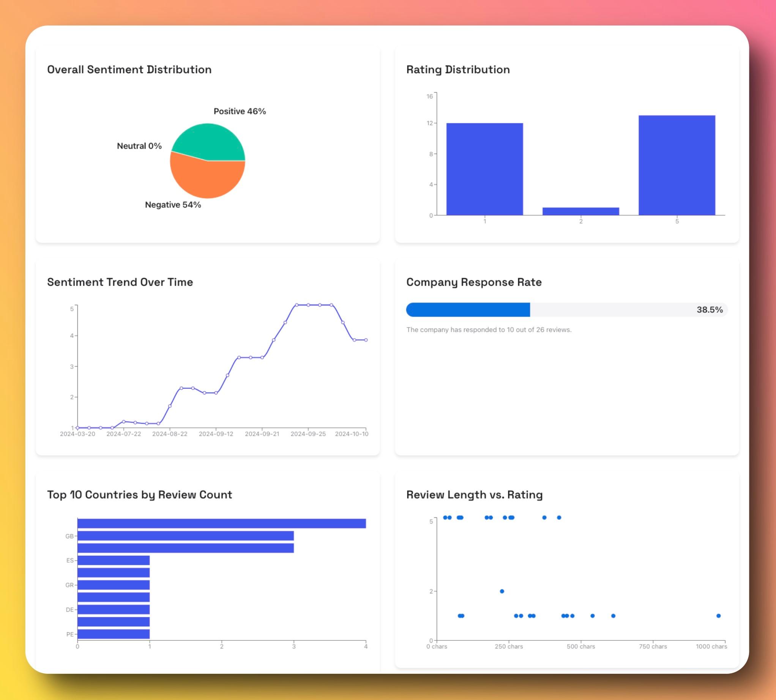Click the rightmost rating 5 dot in scatter plot
The image size is (776, 700).
coord(559,518)
